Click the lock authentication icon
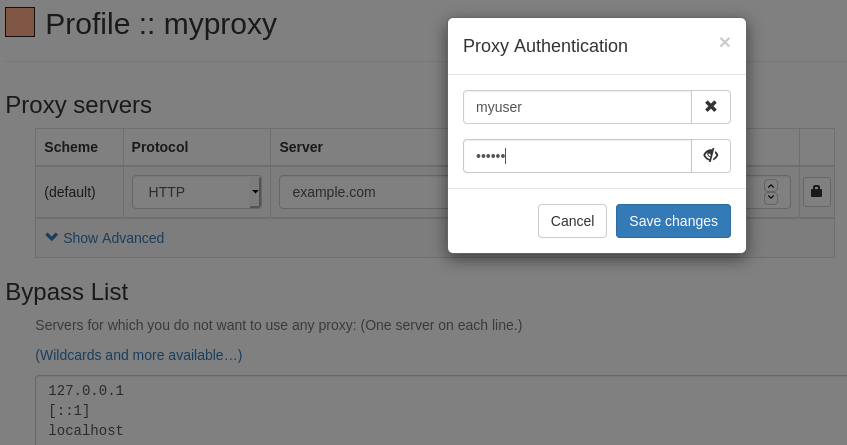Screen dimensions: 847x445 pyautogui.click(x=816, y=192)
